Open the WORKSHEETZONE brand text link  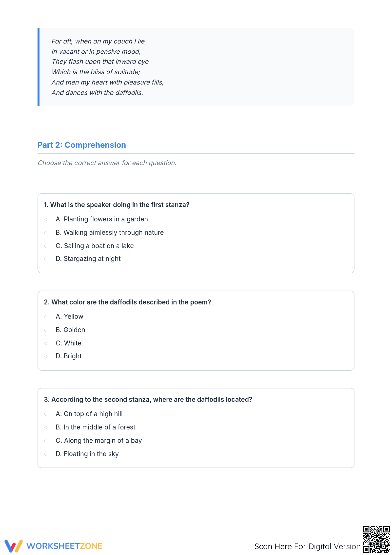[x=64, y=546]
